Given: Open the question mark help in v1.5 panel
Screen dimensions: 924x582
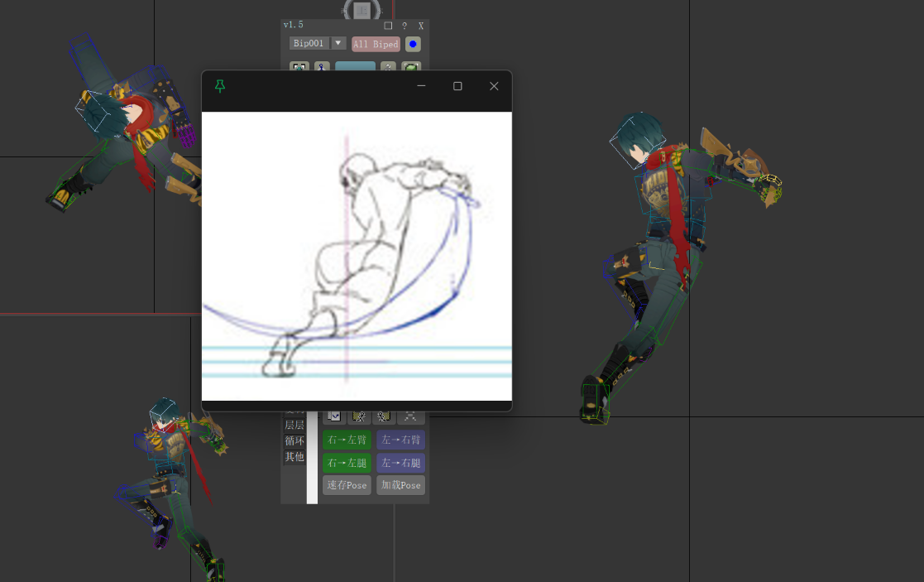Looking at the screenshot, I should point(405,26).
